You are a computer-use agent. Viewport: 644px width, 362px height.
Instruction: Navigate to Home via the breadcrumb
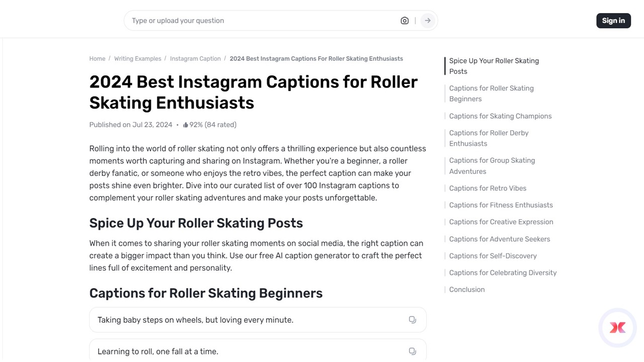point(97,58)
